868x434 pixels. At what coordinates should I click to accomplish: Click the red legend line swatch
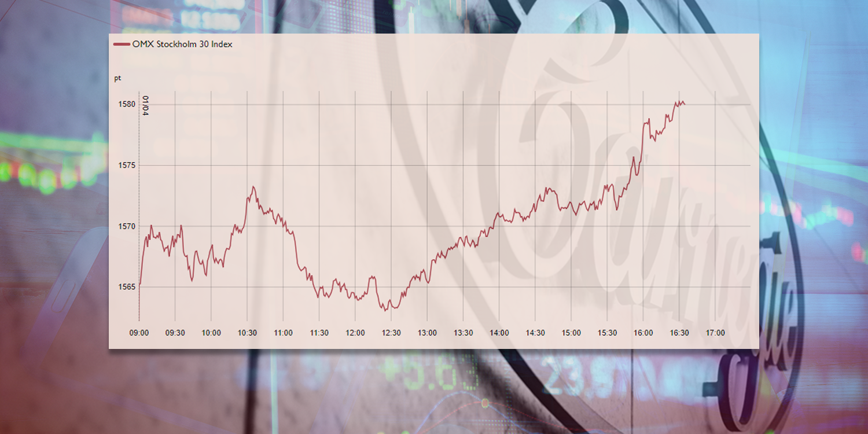click(x=122, y=44)
